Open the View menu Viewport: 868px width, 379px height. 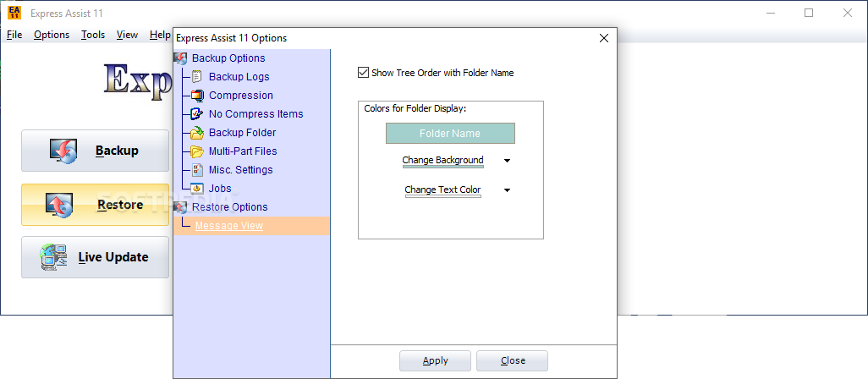(x=127, y=35)
